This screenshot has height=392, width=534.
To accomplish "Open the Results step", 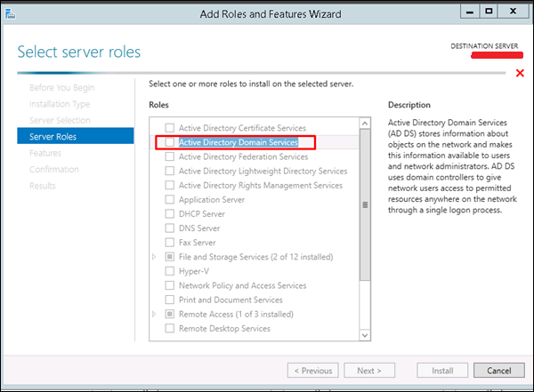I will (x=42, y=186).
